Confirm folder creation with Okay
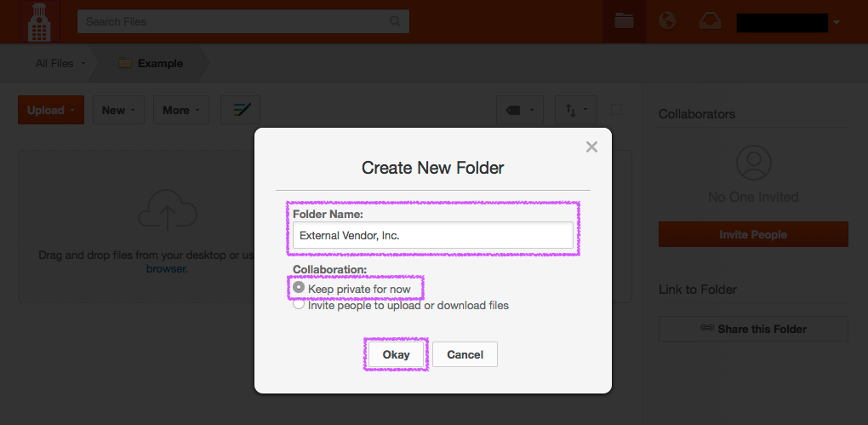 [396, 354]
